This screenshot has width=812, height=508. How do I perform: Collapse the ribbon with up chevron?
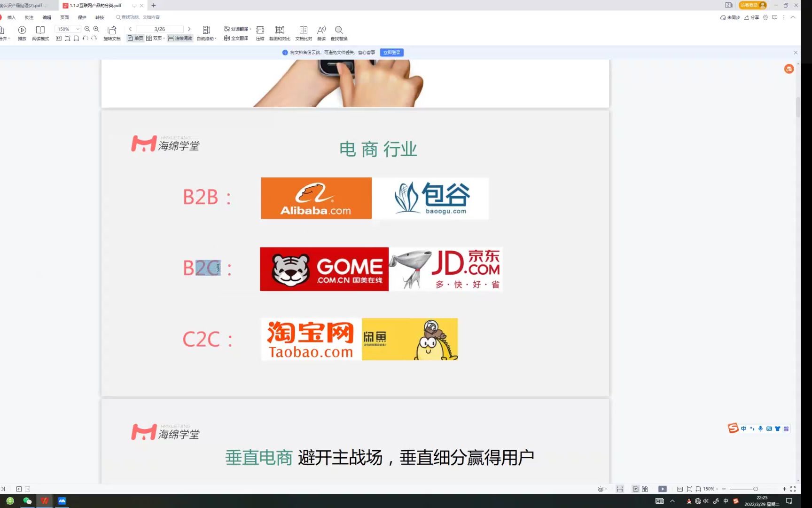[793, 17]
